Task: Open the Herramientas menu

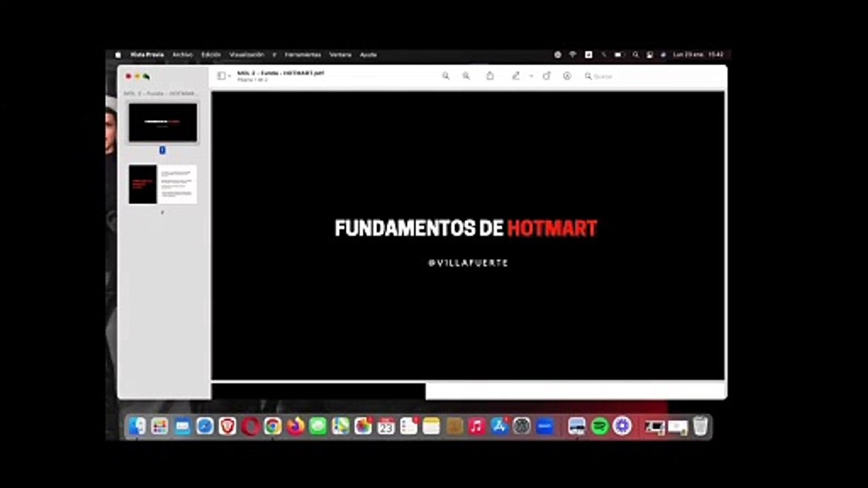Action: tap(302, 54)
